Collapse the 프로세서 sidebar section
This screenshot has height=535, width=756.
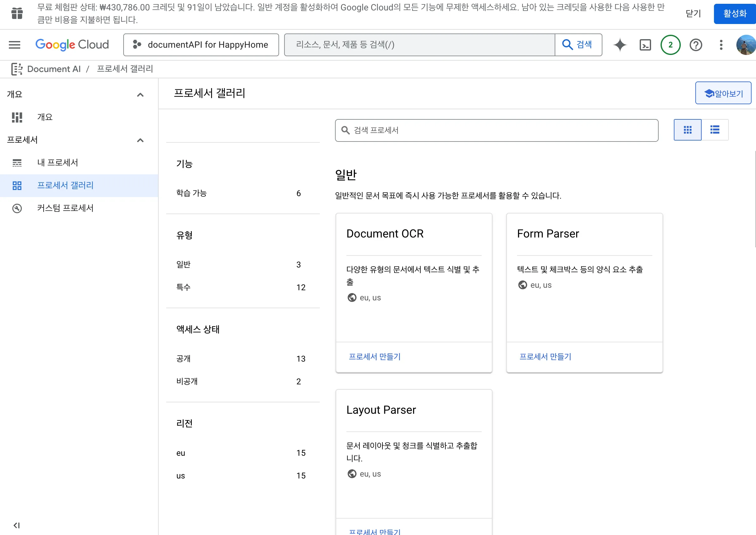pyautogui.click(x=140, y=140)
